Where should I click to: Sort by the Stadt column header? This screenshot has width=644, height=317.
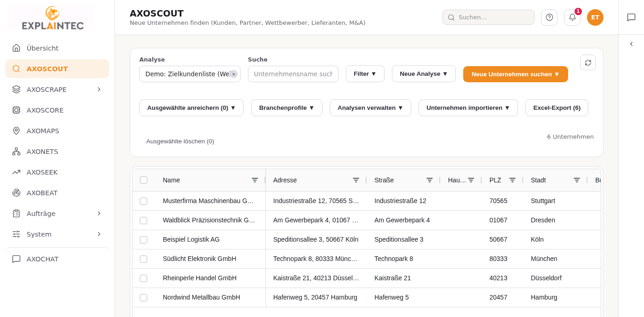pos(538,180)
